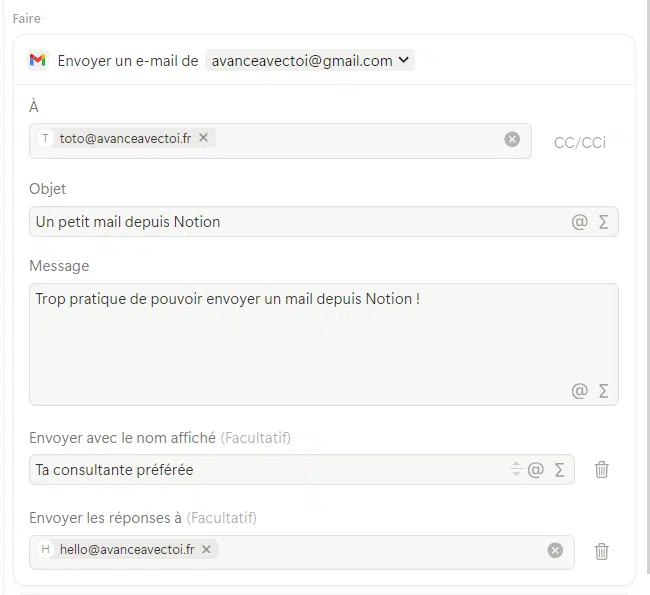
Task: Clear the reply-to address field
Action: (555, 550)
